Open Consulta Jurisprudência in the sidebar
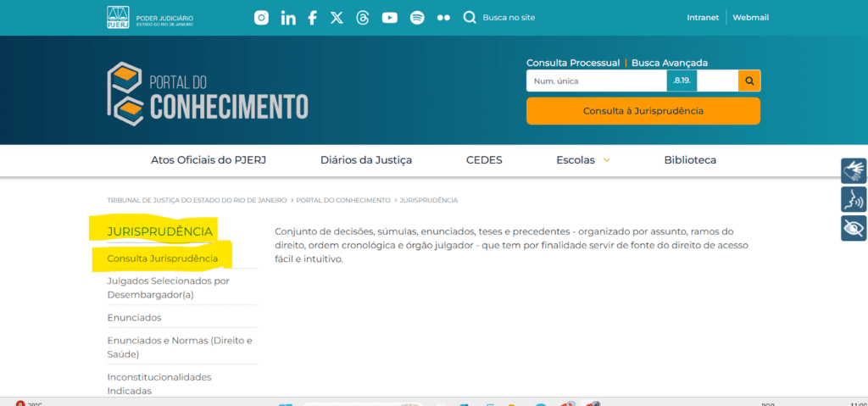This screenshot has width=868, height=406. pyautogui.click(x=162, y=259)
